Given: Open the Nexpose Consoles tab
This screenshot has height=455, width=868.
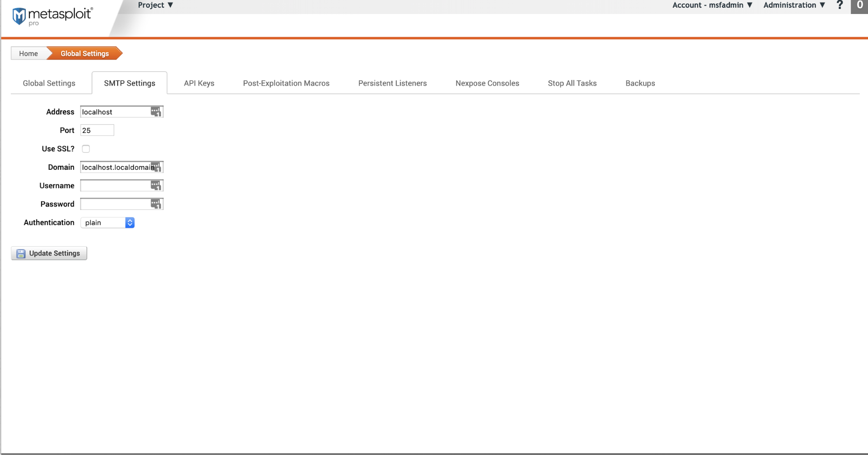Looking at the screenshot, I should 487,83.
